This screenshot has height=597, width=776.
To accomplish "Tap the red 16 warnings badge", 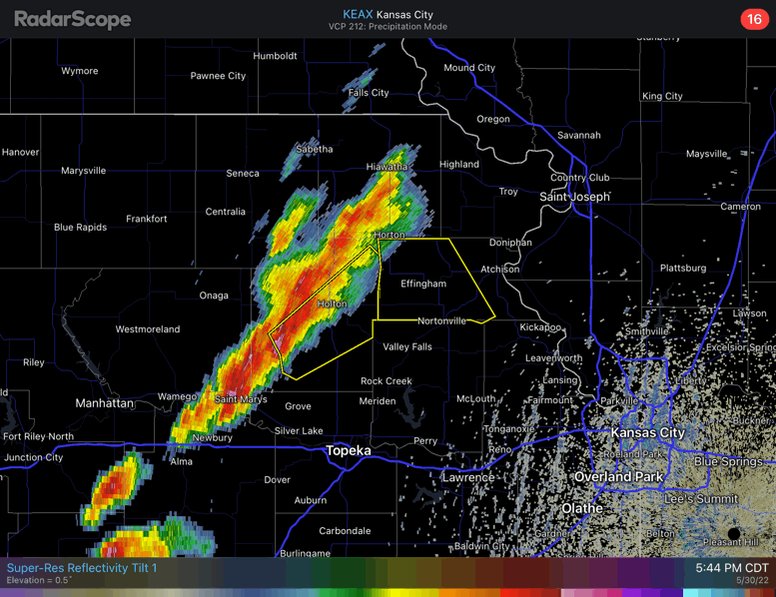I will [754, 19].
